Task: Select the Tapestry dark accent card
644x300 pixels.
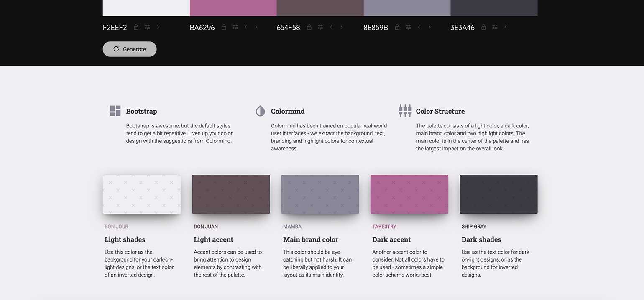Action: pyautogui.click(x=409, y=194)
